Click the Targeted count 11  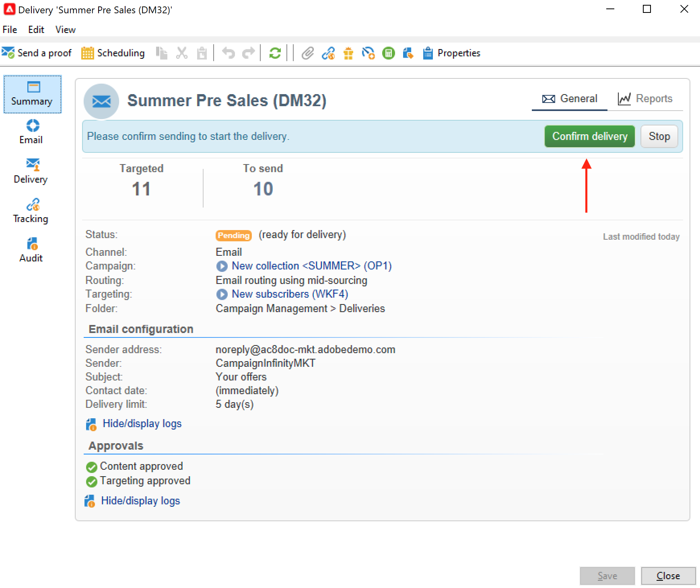click(141, 189)
